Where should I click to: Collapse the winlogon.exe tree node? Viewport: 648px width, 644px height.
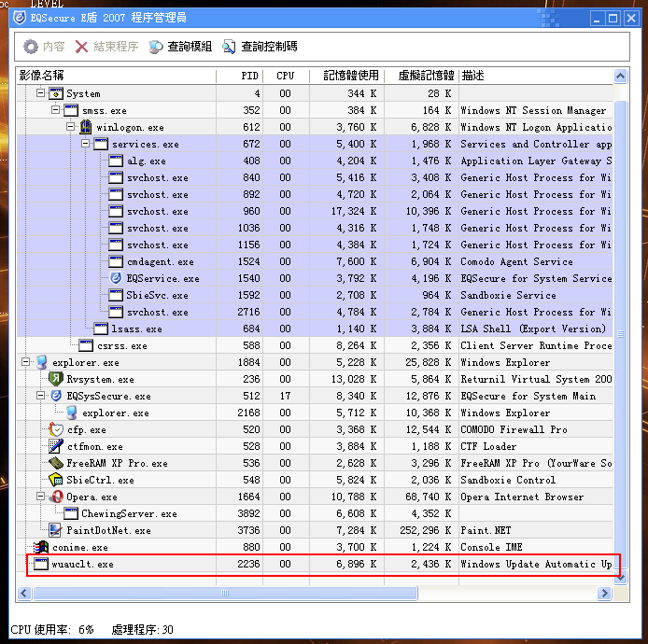tap(71, 126)
